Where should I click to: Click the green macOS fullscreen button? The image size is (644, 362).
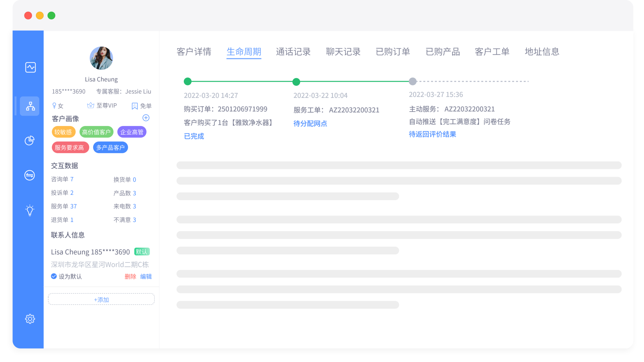[x=51, y=15]
